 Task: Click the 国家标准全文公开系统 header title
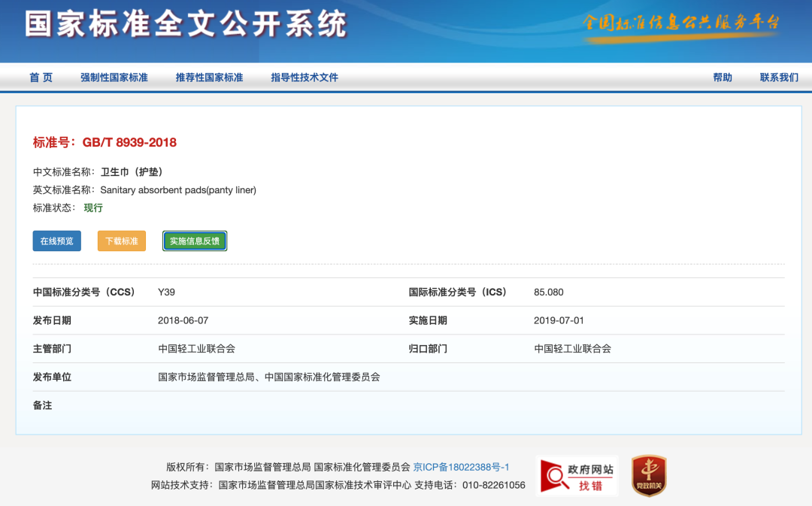pos(186,25)
